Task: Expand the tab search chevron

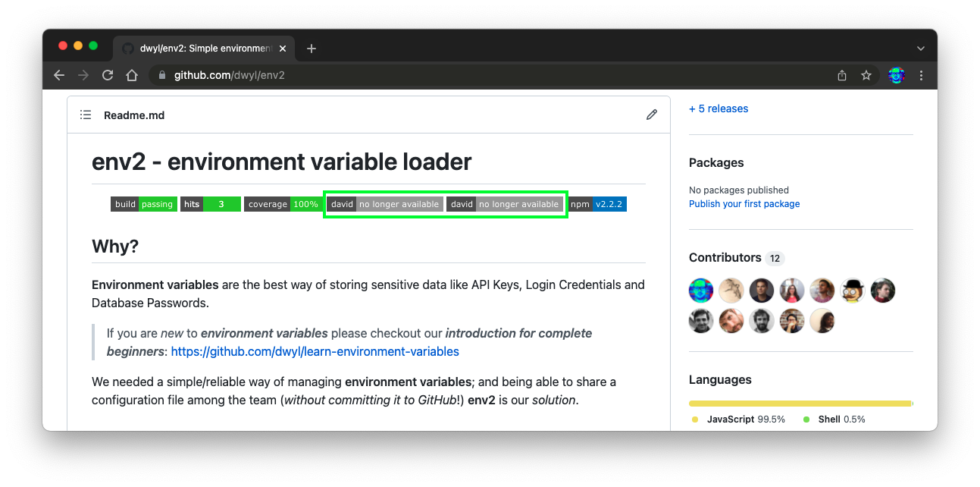Action: click(921, 49)
